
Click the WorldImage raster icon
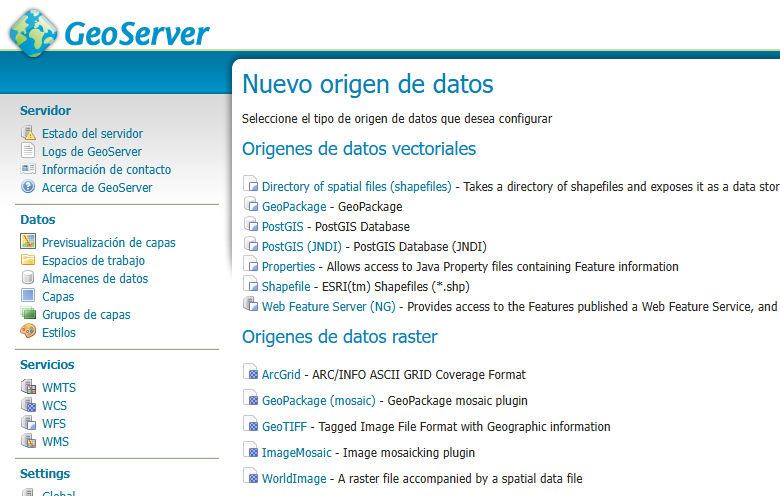tap(251, 475)
